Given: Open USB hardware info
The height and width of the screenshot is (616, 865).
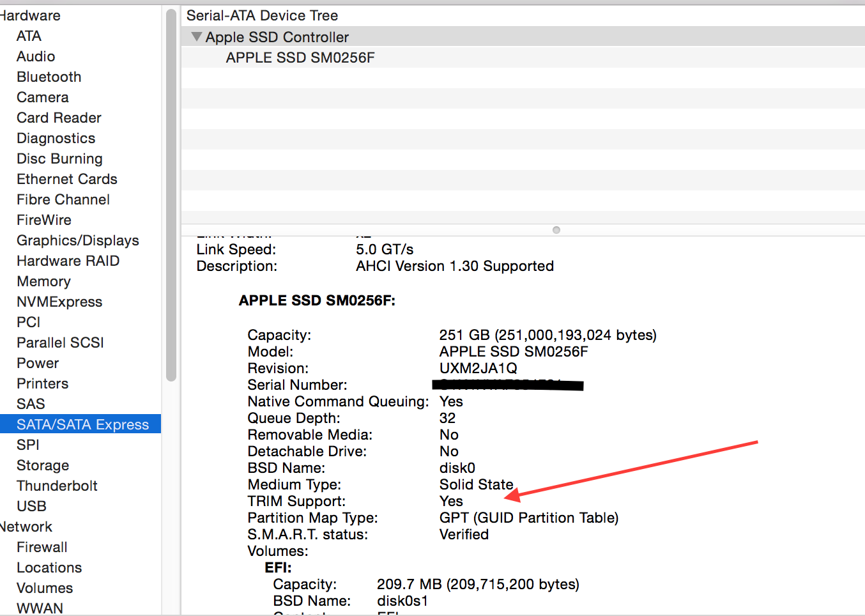Looking at the screenshot, I should coord(31,506).
